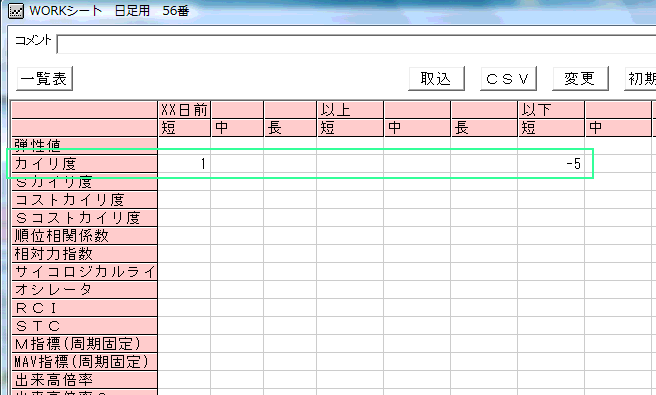Click the WORK sheet window title icon
This screenshot has width=656, height=395.
(x=16, y=11)
